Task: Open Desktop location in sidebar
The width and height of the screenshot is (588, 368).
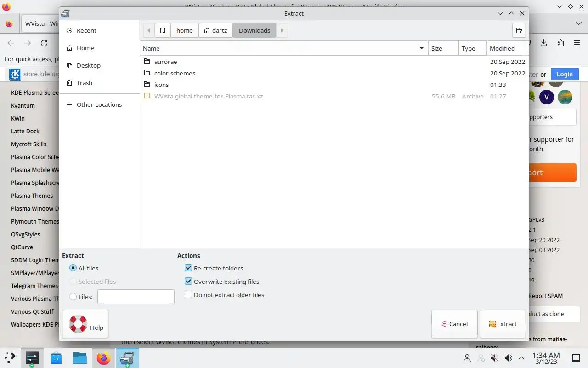Action: coord(99,65)
